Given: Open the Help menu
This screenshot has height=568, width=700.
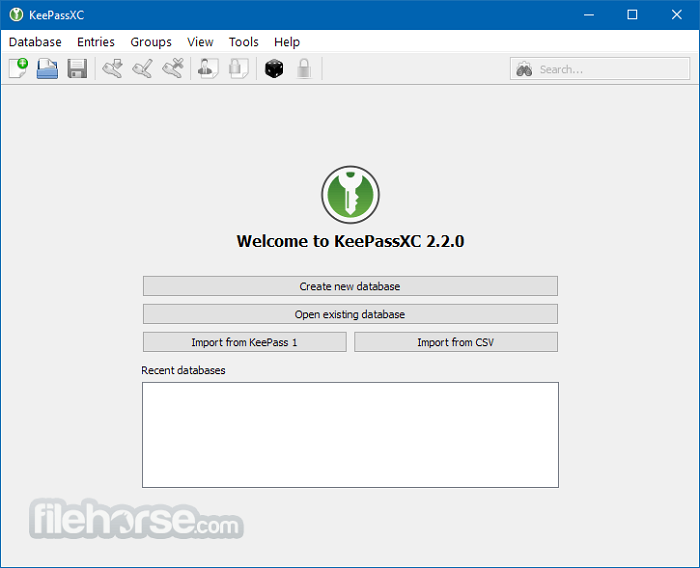Looking at the screenshot, I should pos(287,42).
